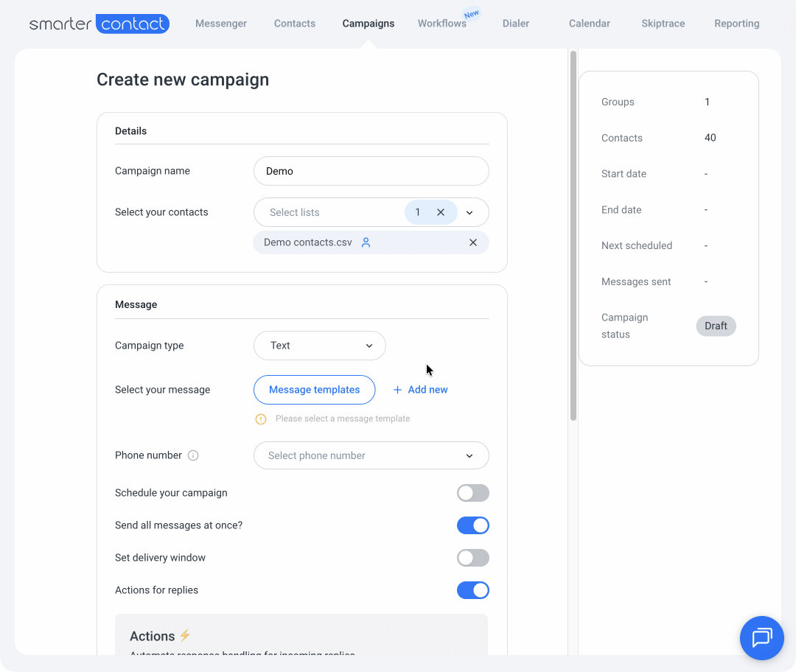Click the Phone number info icon
The width and height of the screenshot is (796, 672).
point(193,455)
